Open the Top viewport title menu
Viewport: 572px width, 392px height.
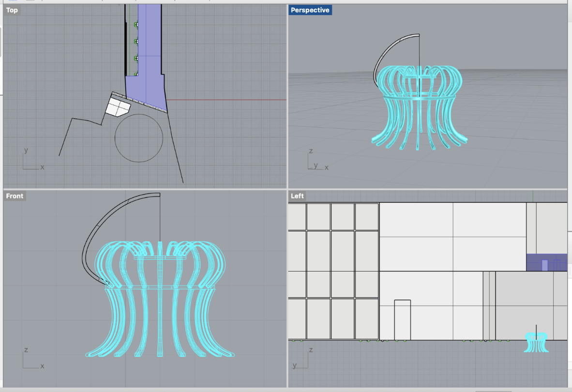[x=12, y=10]
